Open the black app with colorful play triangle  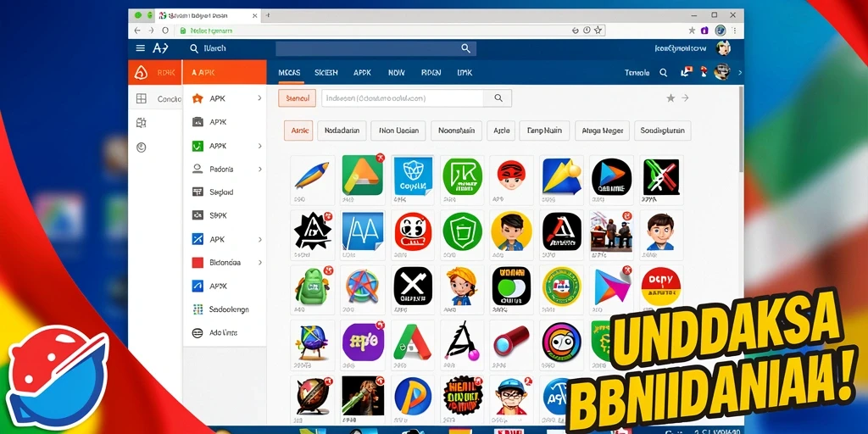611,176
